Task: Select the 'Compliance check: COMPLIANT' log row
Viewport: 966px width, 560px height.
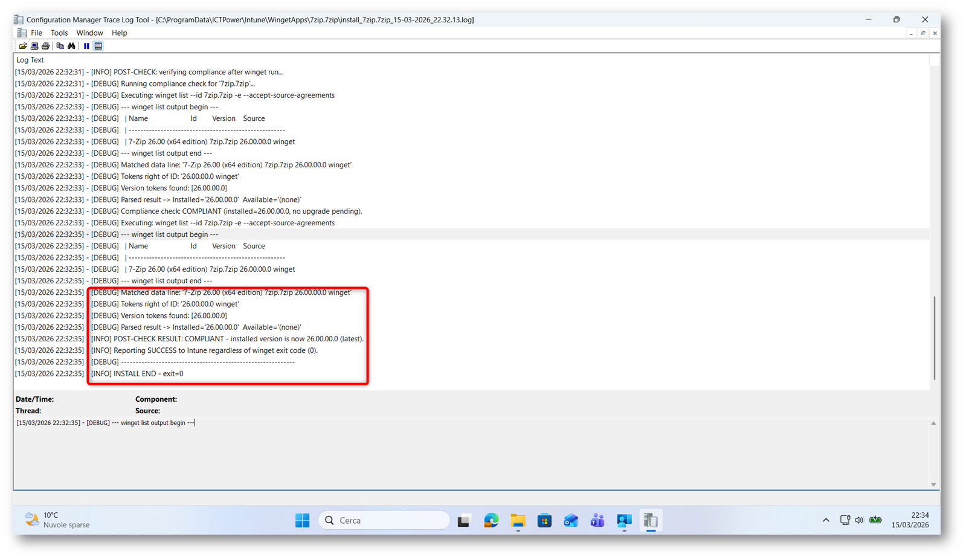Action: tap(472, 211)
